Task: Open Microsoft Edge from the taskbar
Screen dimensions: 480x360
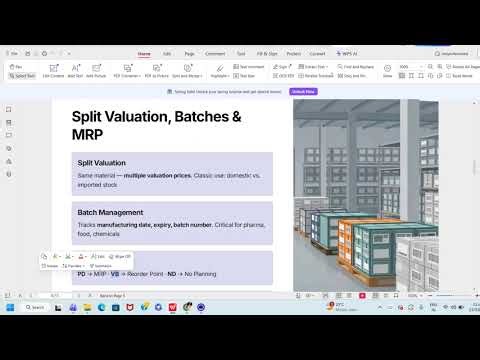Action: click(x=101, y=307)
